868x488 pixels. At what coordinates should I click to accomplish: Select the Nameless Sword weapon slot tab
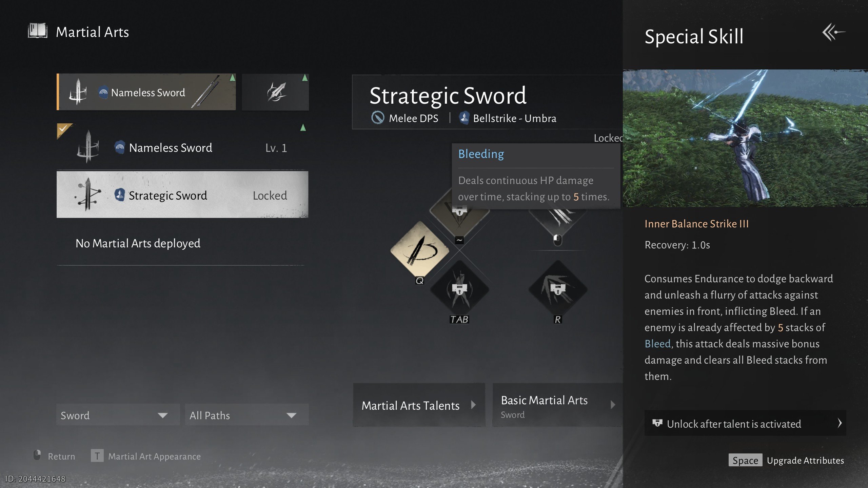pyautogui.click(x=146, y=92)
